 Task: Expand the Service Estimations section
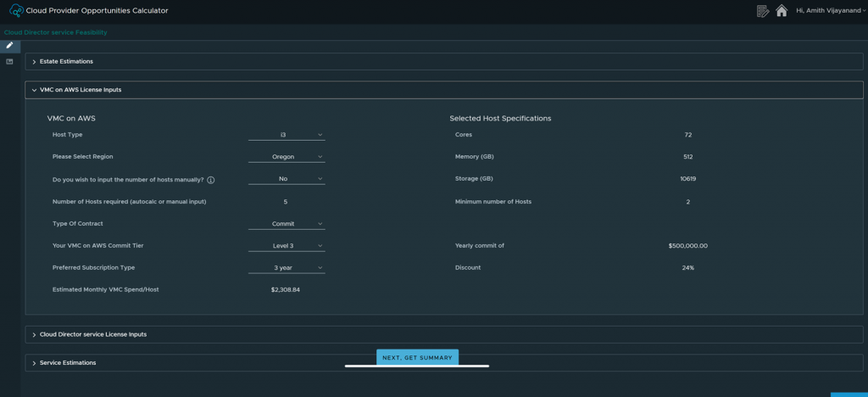68,363
